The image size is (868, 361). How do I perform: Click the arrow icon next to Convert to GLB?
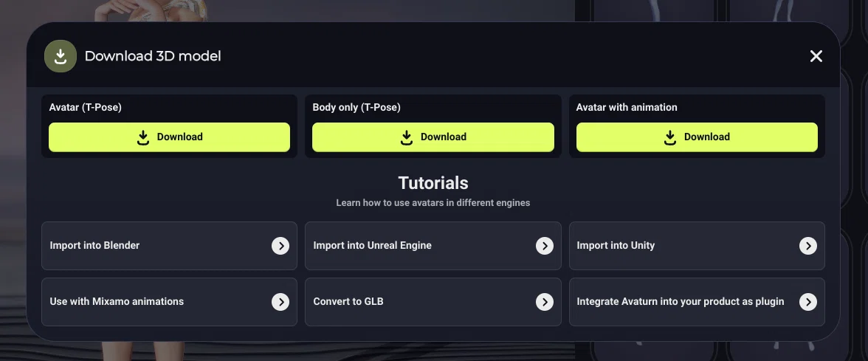click(x=545, y=302)
